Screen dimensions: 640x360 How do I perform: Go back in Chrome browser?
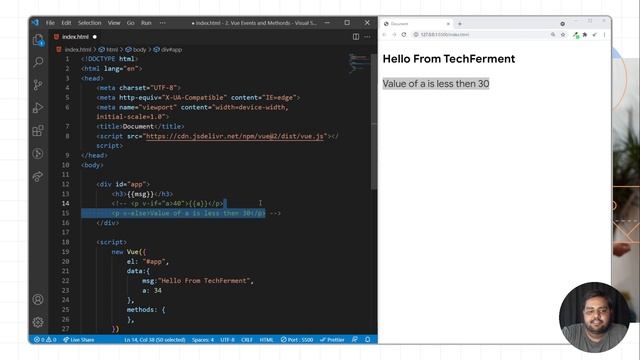click(x=384, y=35)
